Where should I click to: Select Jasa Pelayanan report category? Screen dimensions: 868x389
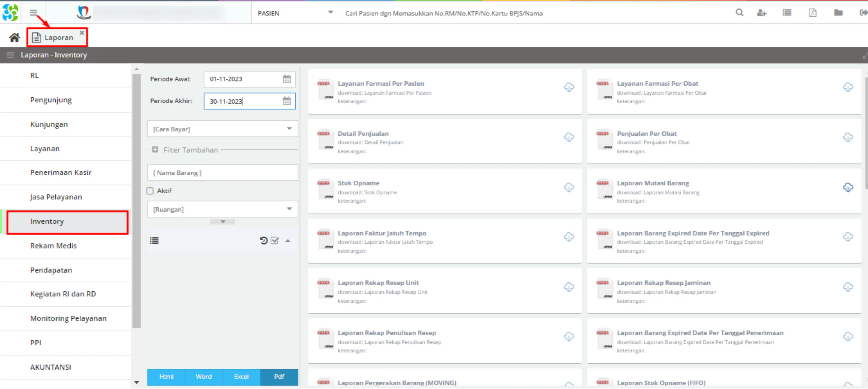click(x=66, y=197)
